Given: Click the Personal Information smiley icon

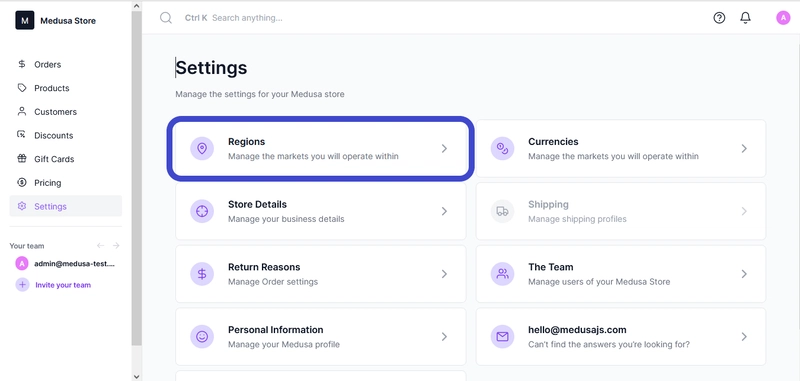Looking at the screenshot, I should point(202,337).
